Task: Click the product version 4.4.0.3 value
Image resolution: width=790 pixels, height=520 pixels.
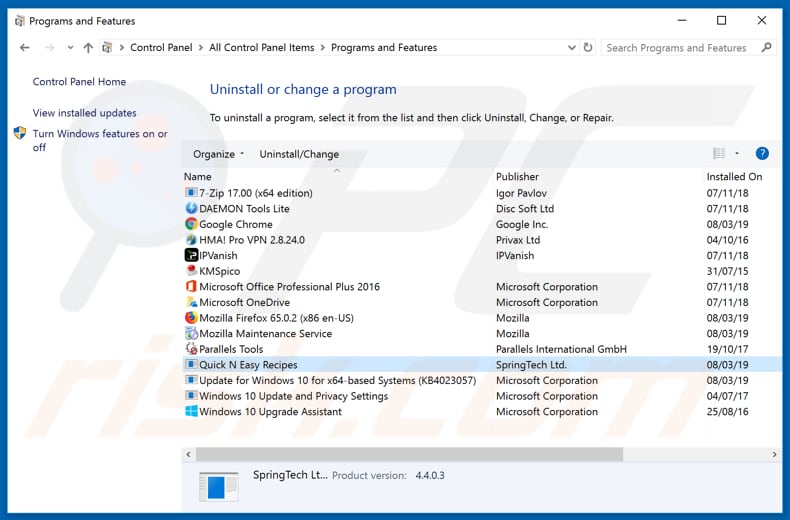Action: coord(430,475)
